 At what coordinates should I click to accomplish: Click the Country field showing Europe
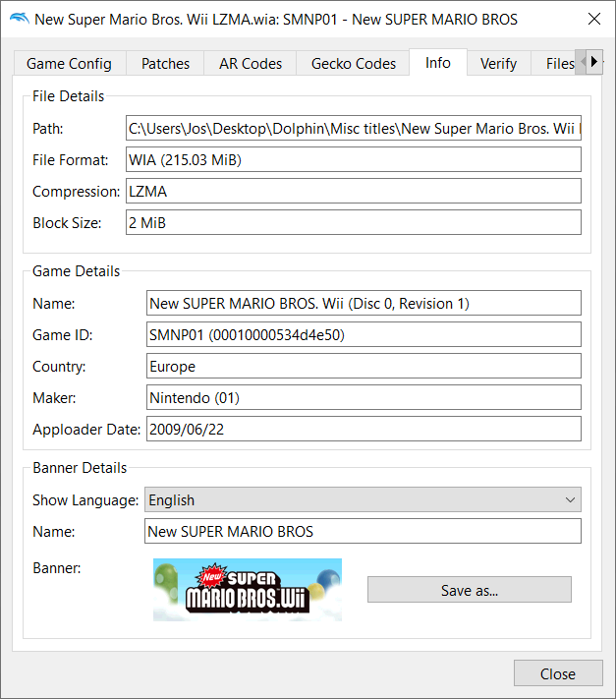pyautogui.click(x=364, y=366)
